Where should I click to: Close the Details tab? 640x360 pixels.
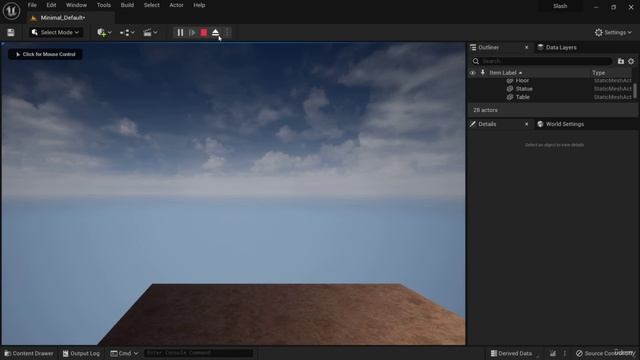[x=527, y=124]
